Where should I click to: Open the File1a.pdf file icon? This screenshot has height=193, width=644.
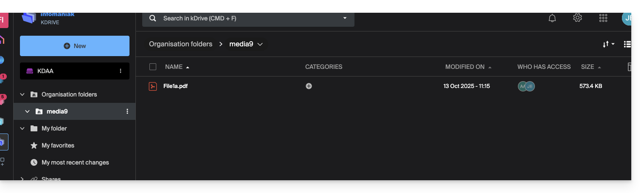(153, 86)
